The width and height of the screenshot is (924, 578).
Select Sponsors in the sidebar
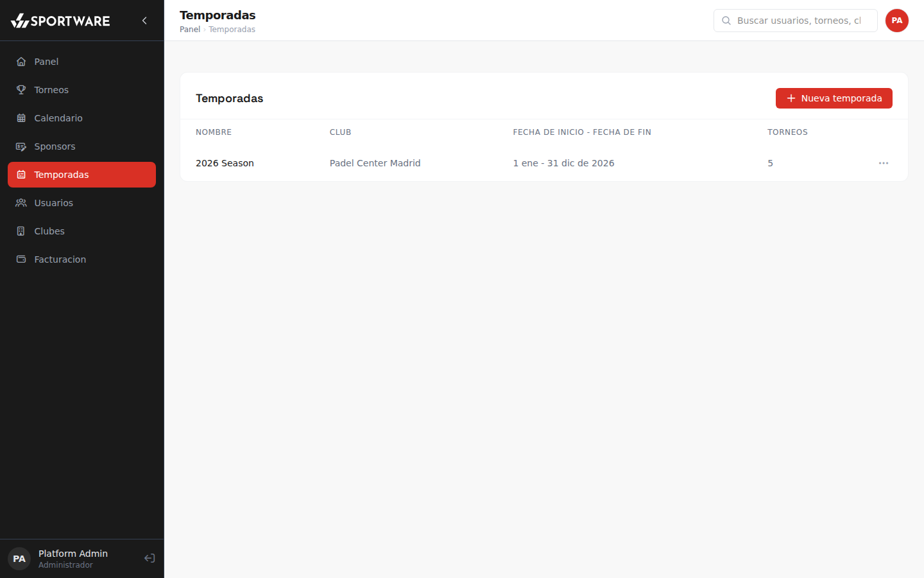81,146
